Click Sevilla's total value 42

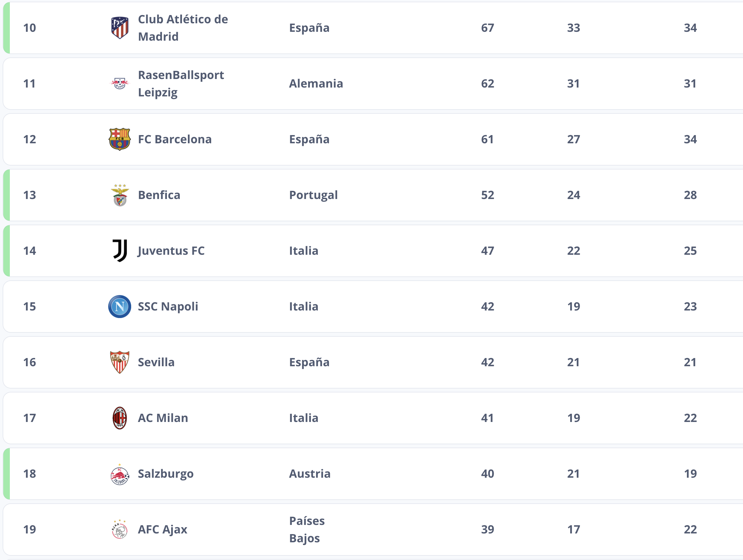point(487,362)
